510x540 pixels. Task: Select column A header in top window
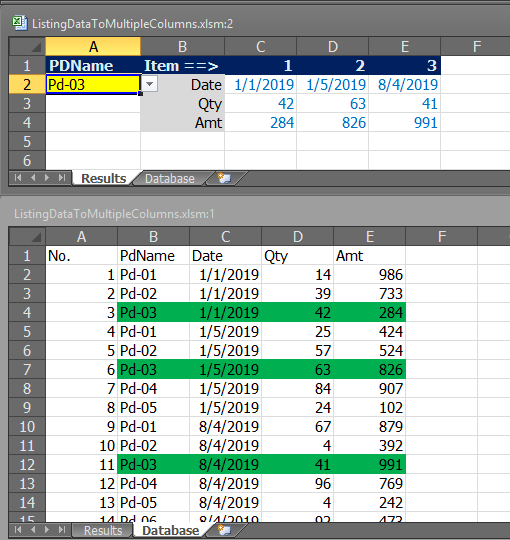[x=93, y=46]
